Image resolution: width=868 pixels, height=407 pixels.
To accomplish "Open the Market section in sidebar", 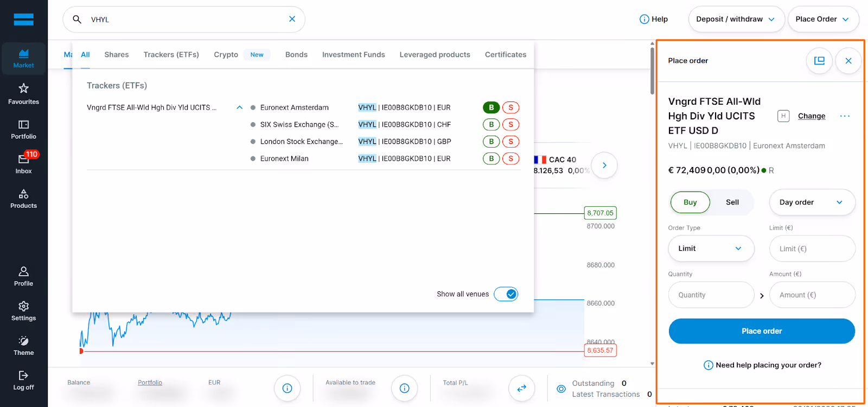I will tap(23, 59).
